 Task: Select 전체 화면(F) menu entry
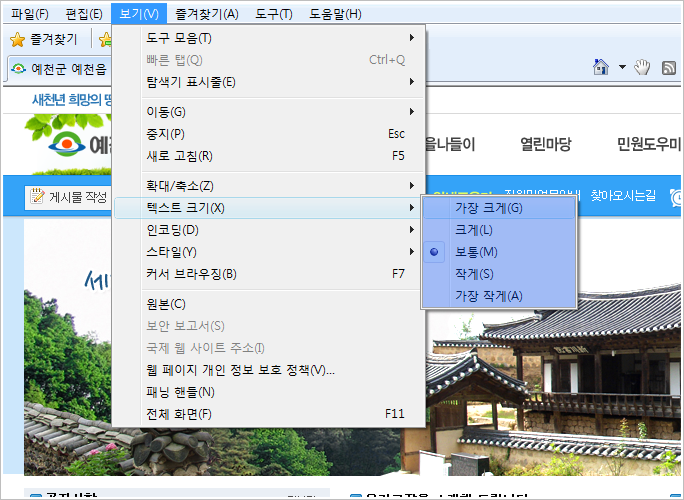(269, 414)
